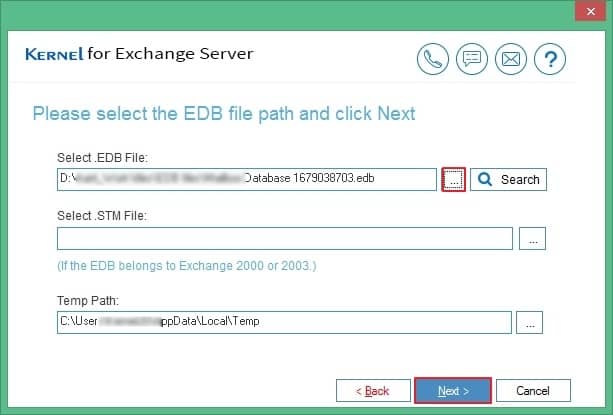This screenshot has height=415, width=613.
Task: Click into the Temp Path field
Action: pos(284,322)
